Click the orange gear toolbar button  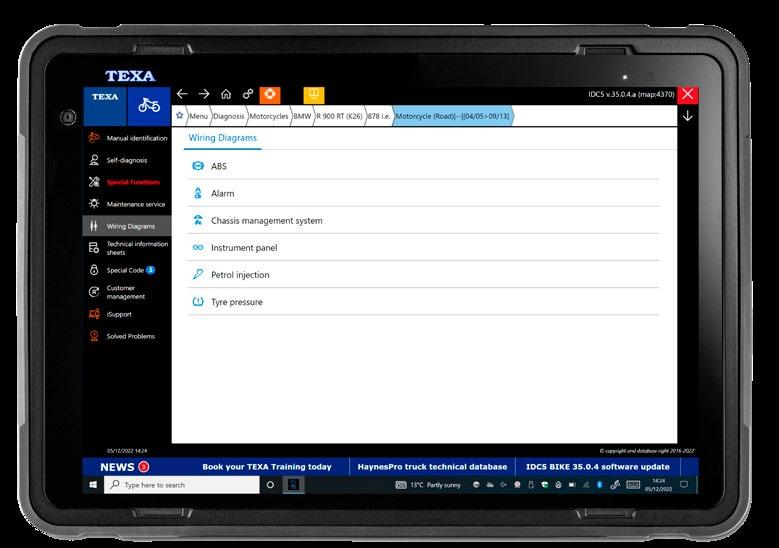[x=270, y=94]
